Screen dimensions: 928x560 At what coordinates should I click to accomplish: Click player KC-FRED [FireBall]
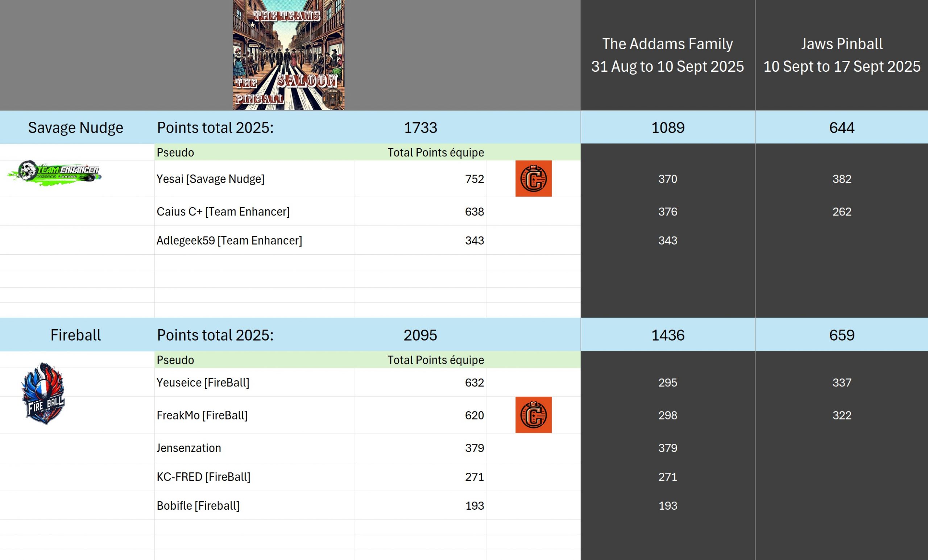pyautogui.click(x=203, y=477)
